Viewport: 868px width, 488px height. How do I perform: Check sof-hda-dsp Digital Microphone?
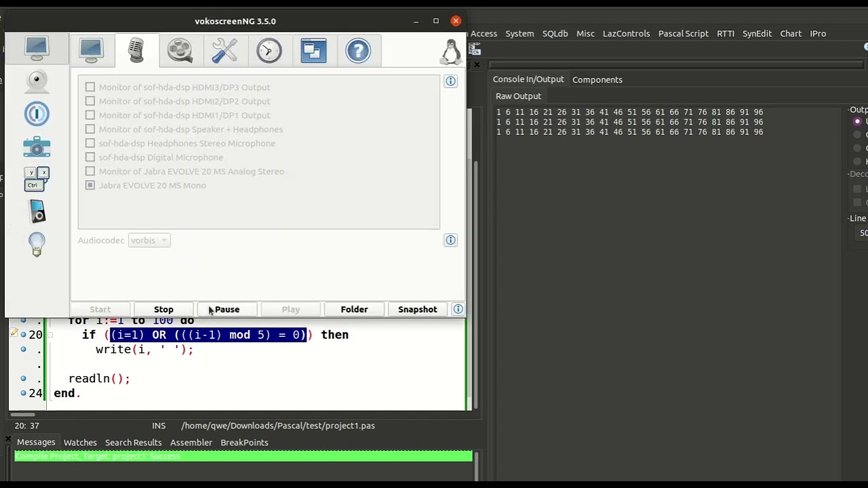pos(90,157)
